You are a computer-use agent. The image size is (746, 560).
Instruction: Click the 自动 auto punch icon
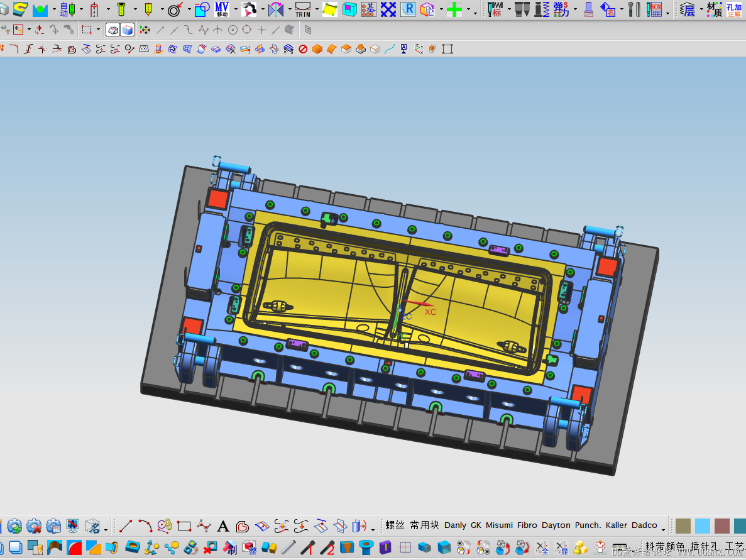click(67, 9)
